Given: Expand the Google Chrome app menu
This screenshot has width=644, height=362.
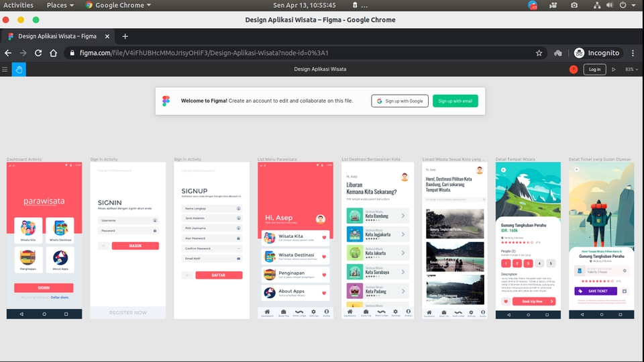Looking at the screenshot, I should pos(118,5).
